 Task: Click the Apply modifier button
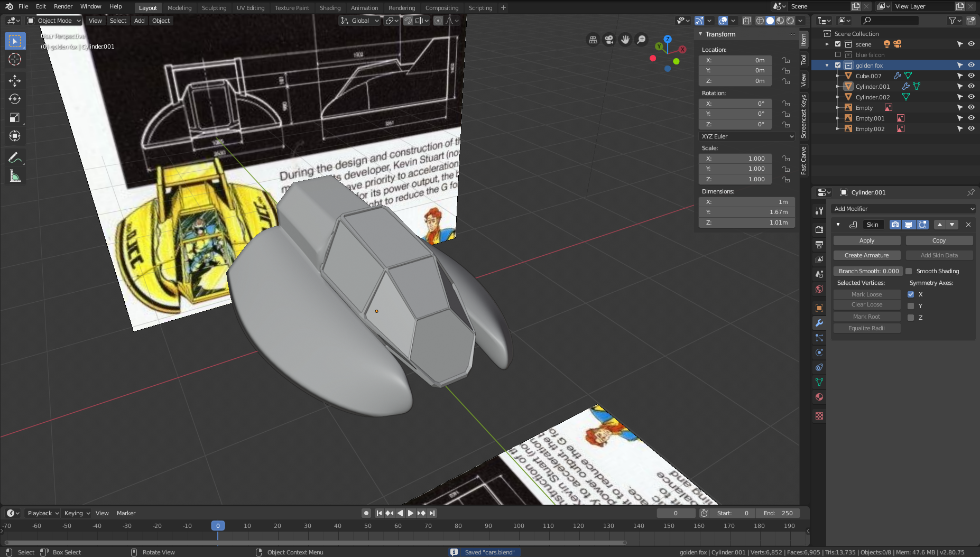[x=867, y=240]
